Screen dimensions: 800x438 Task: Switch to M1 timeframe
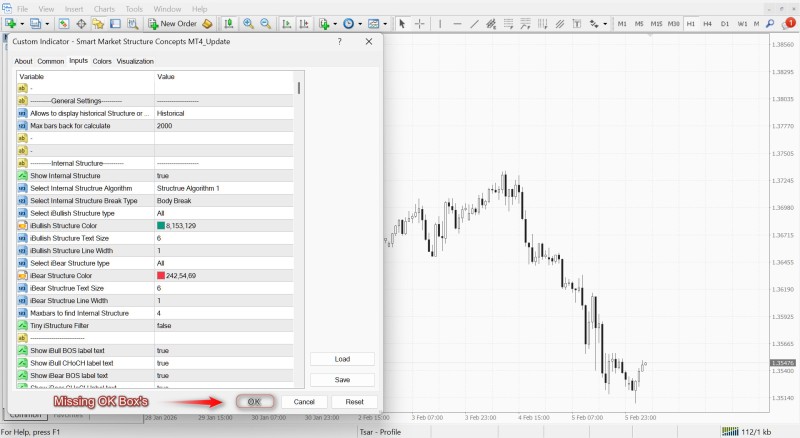622,23
